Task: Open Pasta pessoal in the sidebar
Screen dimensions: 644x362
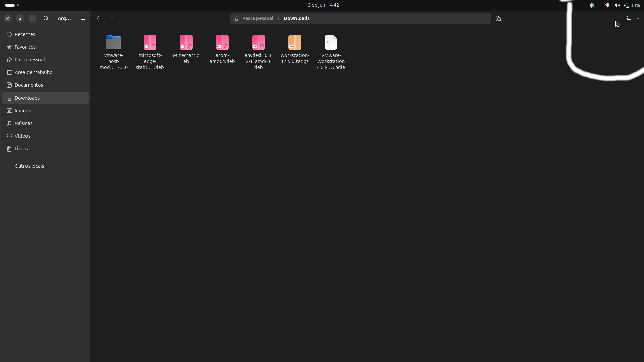Action: (45, 60)
